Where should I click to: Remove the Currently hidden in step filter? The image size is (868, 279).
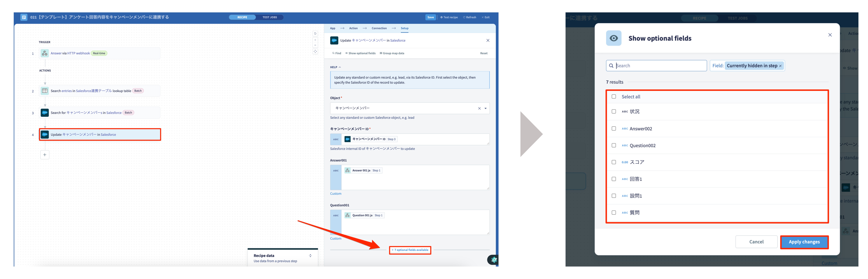780,66
